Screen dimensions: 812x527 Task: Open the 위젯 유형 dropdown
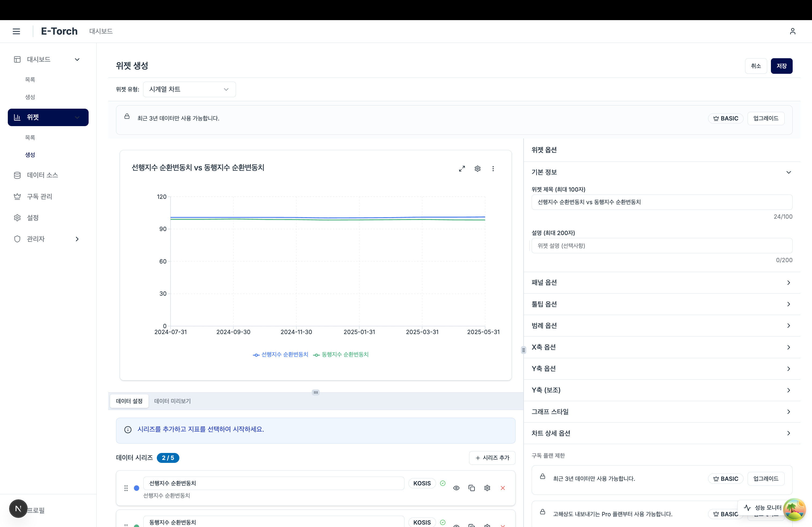tap(189, 89)
